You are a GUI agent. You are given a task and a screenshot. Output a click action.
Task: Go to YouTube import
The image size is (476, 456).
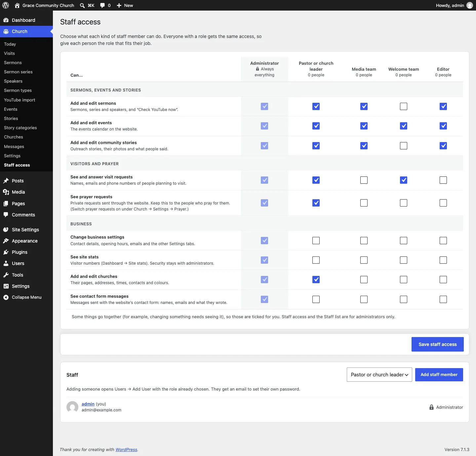(x=20, y=100)
